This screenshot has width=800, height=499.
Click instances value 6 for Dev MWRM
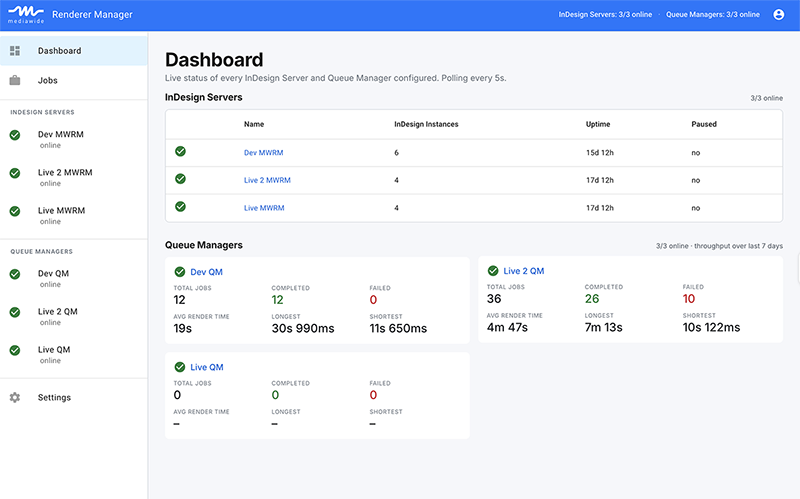coord(396,153)
